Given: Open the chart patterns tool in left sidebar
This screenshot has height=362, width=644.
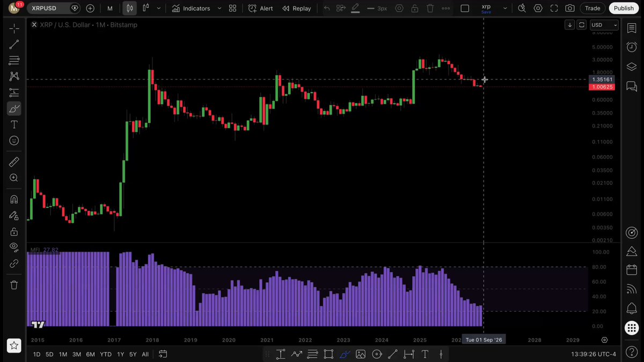Looking at the screenshot, I should (14, 77).
